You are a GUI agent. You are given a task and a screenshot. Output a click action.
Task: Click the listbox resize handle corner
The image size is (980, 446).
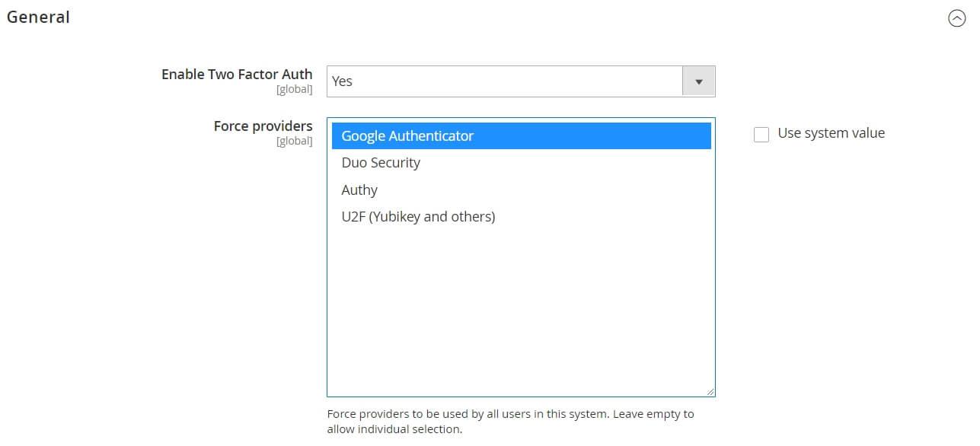click(710, 391)
